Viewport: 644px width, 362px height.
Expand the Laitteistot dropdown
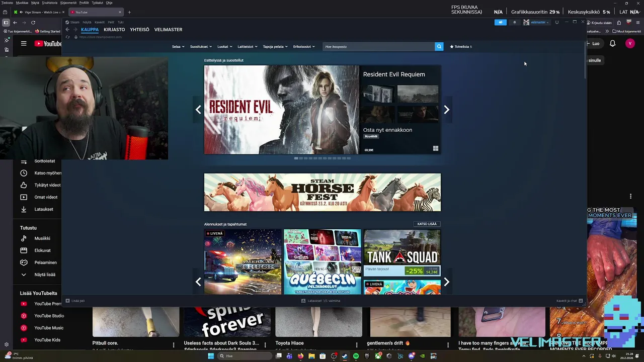tap(247, 46)
